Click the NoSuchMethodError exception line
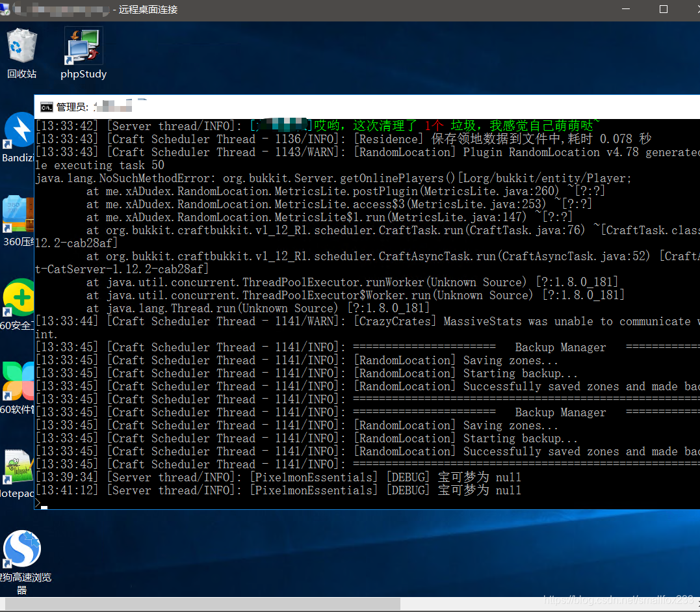This screenshot has width=700, height=612. (333, 178)
